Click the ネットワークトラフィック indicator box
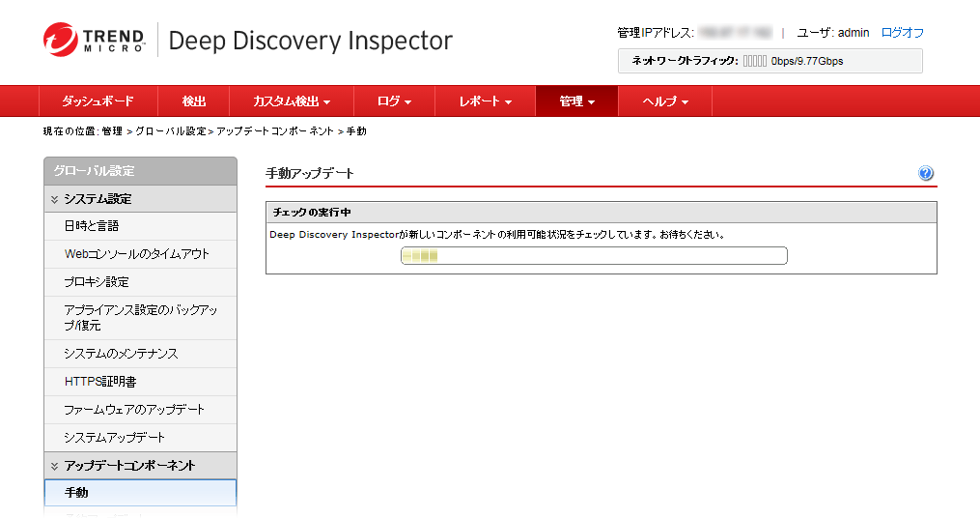This screenshot has height=518, width=980. pyautogui.click(x=770, y=61)
